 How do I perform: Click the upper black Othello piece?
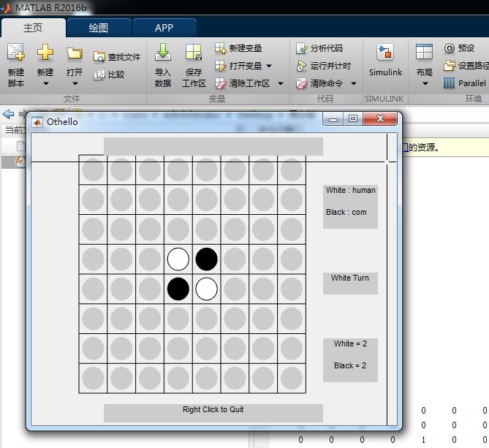pos(206,259)
